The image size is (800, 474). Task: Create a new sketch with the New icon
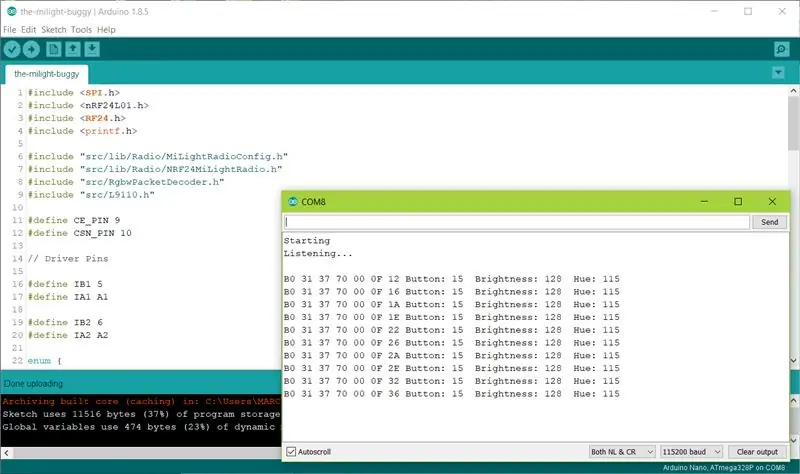tap(54, 49)
